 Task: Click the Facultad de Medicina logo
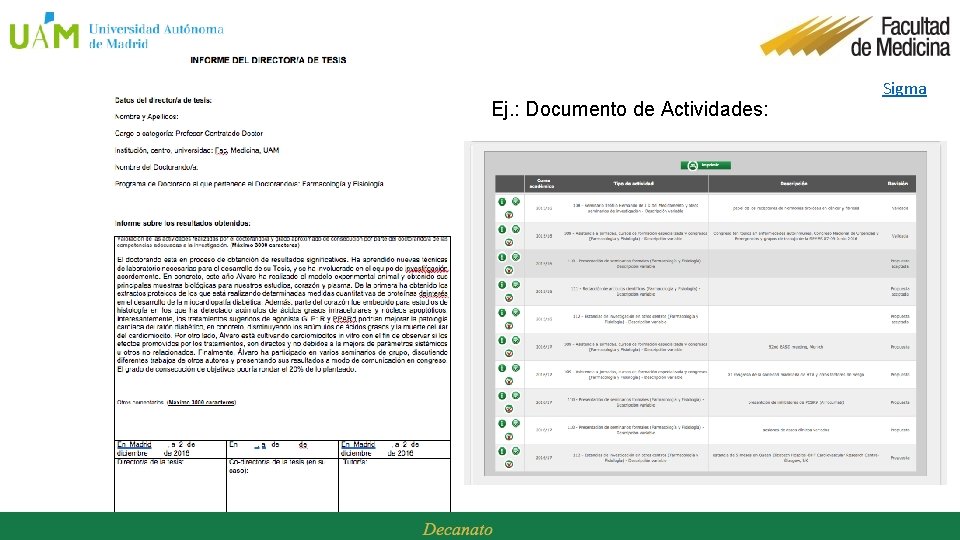856,37
